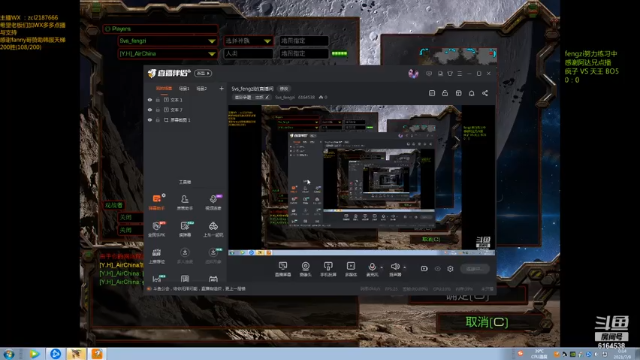Screen dimensions: 640x360
Task: Expand the [Y.H]_AirChina player dropdown
Action: click(x=167, y=53)
